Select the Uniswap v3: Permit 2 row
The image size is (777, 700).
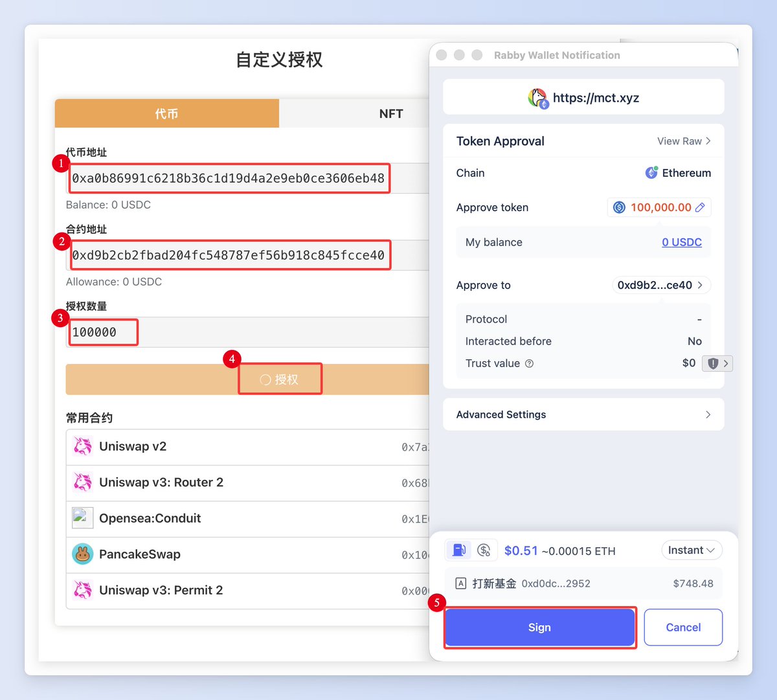[248, 591]
